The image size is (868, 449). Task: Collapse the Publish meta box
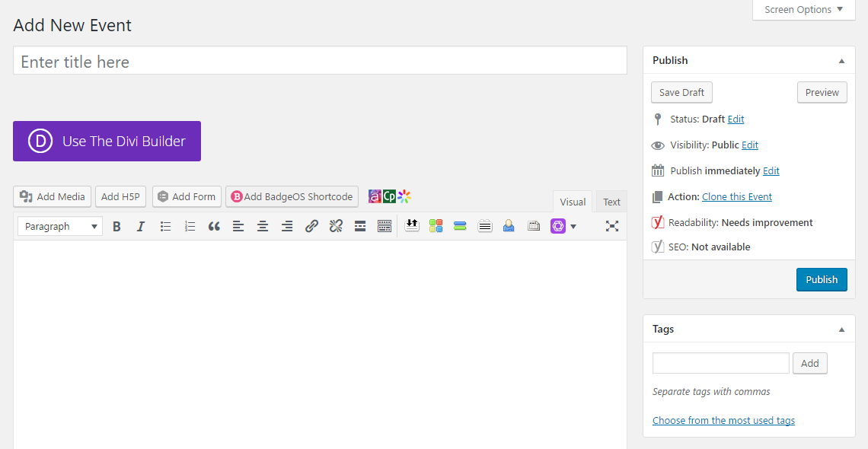(x=841, y=61)
